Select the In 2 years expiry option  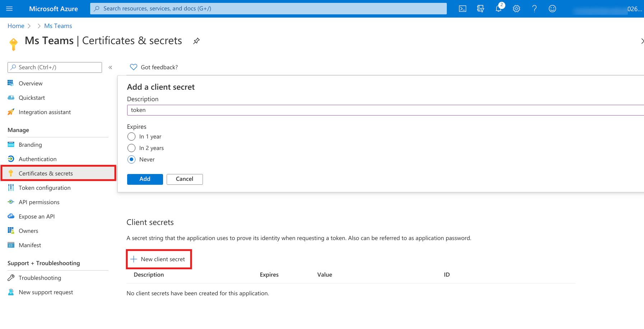click(132, 148)
